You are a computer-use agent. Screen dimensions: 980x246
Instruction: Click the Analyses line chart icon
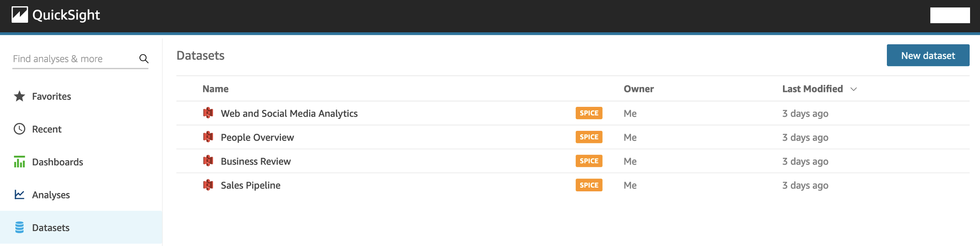click(19, 195)
